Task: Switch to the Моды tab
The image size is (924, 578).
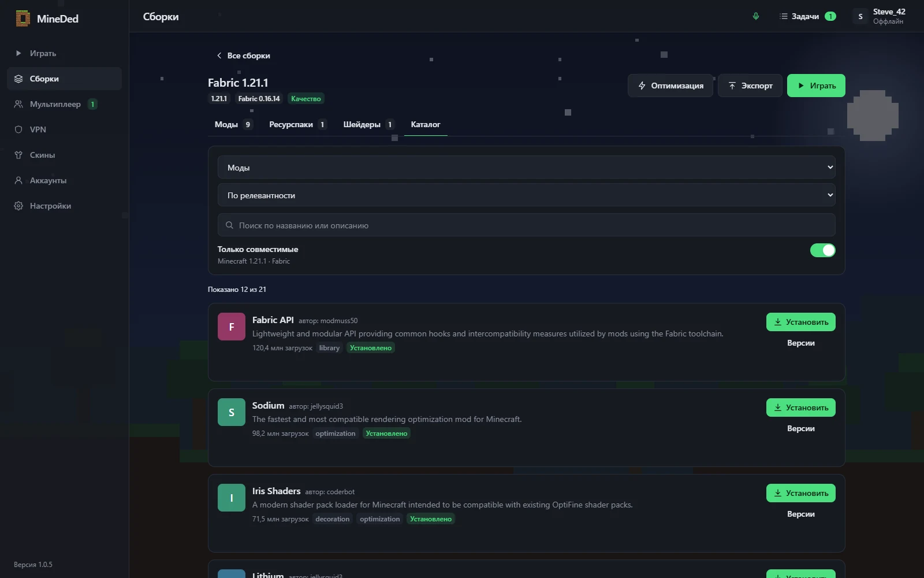Action: coord(233,124)
